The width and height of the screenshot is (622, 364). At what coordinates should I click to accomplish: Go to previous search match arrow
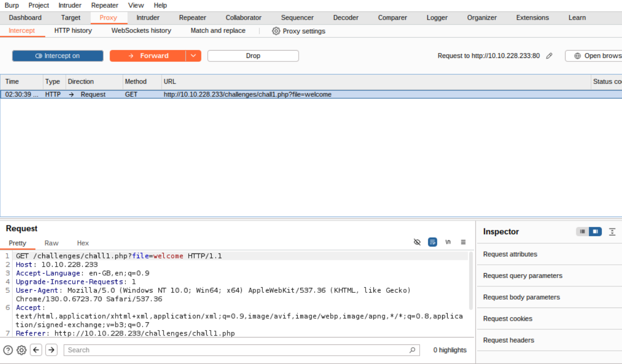point(36,350)
